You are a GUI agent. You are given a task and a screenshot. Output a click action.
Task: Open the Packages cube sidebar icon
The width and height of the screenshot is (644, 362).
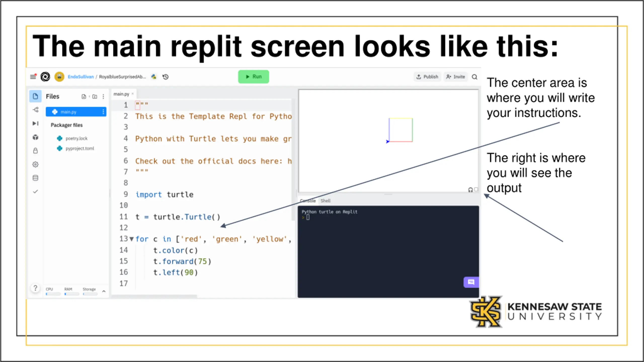pyautogui.click(x=35, y=137)
